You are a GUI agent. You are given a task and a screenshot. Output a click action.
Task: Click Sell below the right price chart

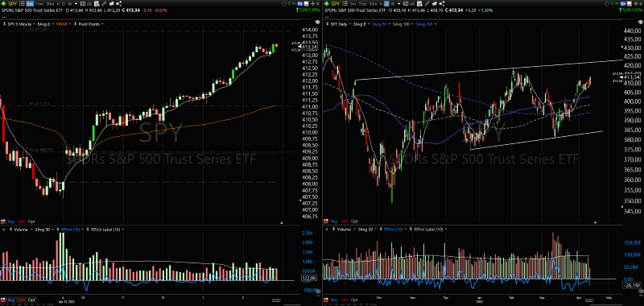click(x=345, y=221)
